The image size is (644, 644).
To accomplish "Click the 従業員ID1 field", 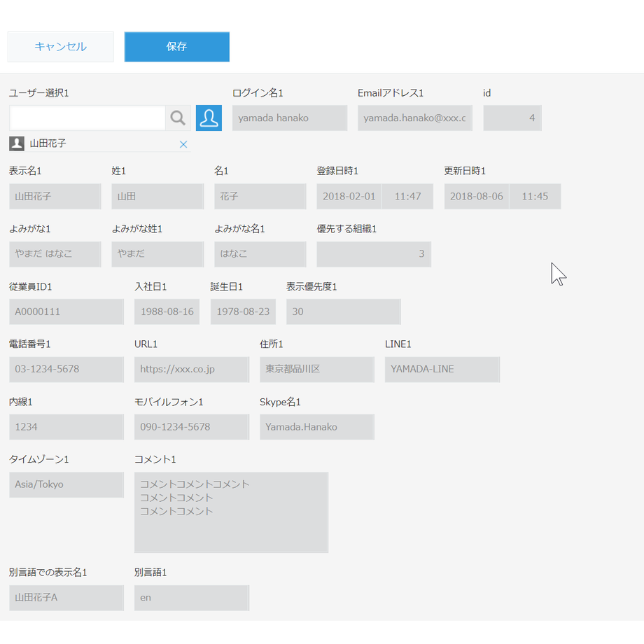I will [x=66, y=311].
